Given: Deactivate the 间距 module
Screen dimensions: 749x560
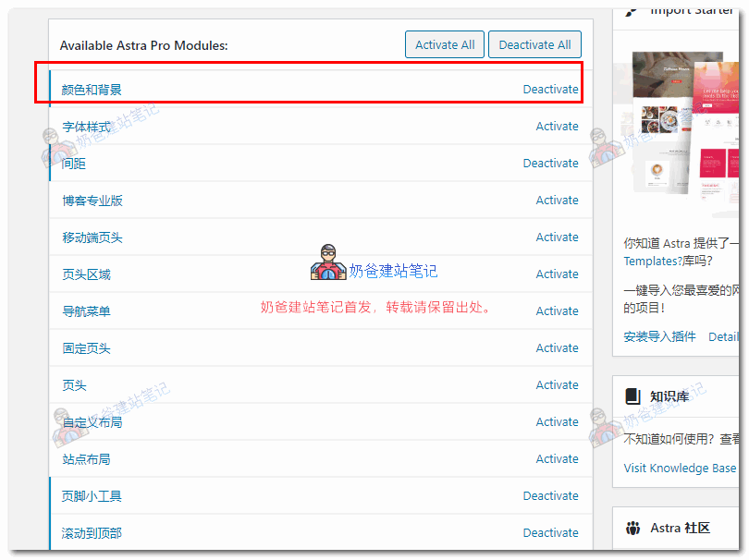Looking at the screenshot, I should click(x=550, y=164).
